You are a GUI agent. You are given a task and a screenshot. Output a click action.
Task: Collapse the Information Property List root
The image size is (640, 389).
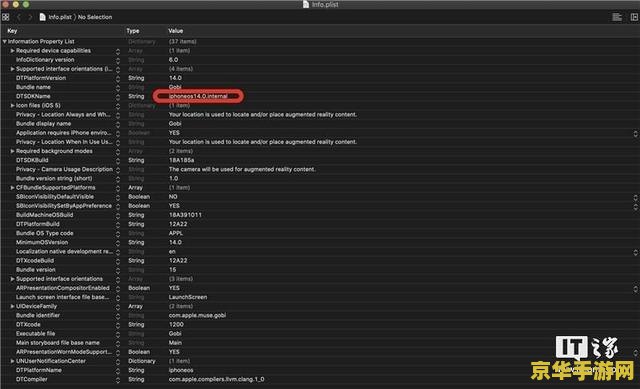tap(4, 42)
